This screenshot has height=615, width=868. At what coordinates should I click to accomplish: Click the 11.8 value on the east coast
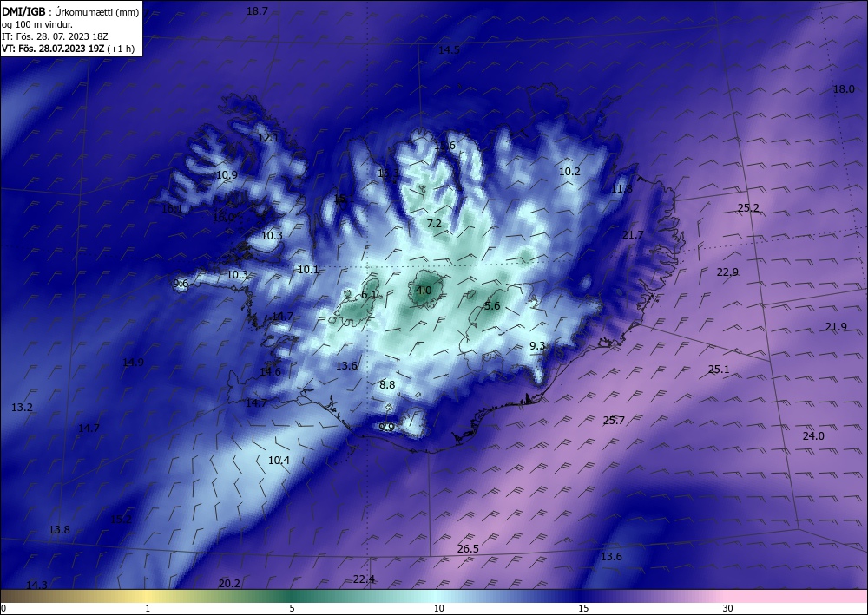(621, 189)
